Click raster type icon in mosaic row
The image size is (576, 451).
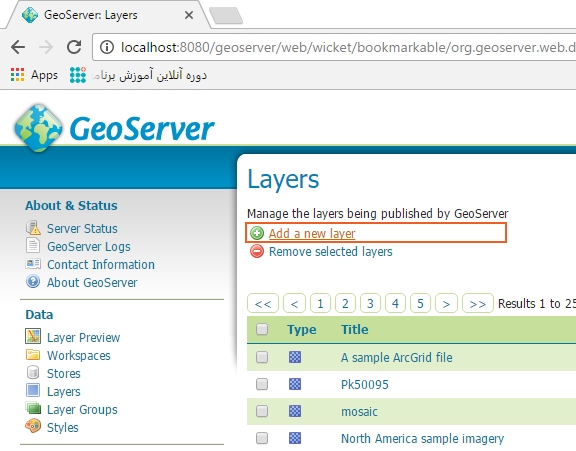click(x=295, y=411)
